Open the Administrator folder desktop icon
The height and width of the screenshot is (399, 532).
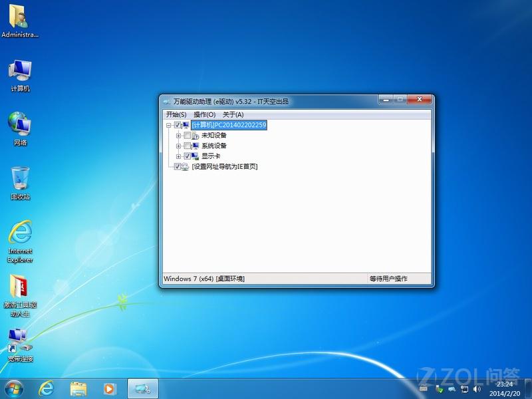19,21
